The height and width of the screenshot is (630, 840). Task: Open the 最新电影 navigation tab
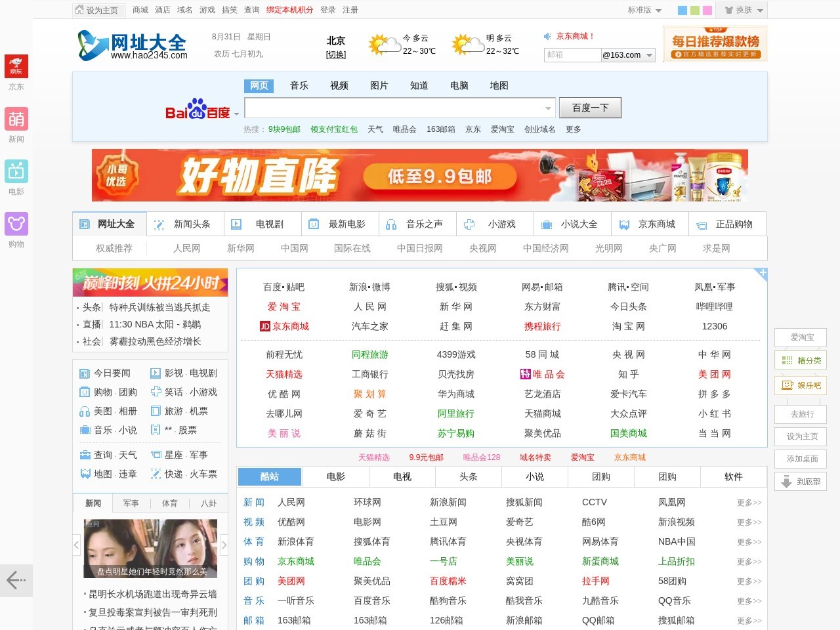(x=340, y=224)
